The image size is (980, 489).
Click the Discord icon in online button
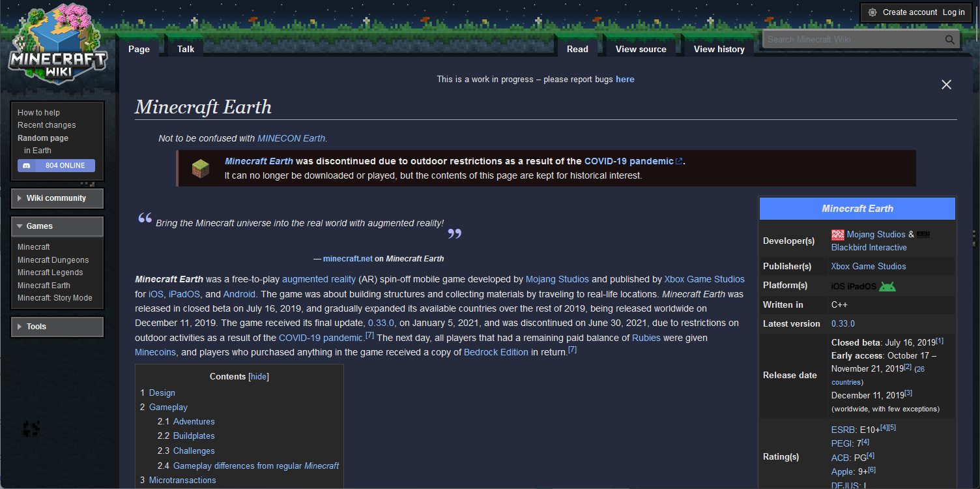(27, 166)
